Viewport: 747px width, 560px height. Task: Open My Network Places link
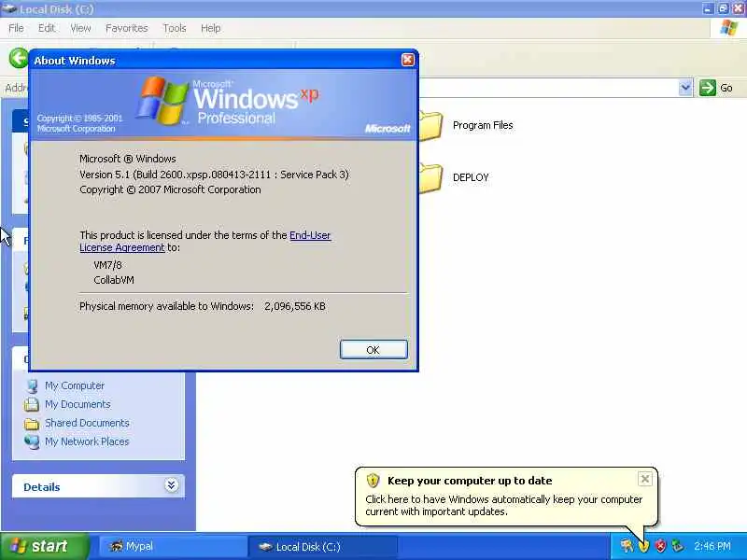(x=87, y=441)
